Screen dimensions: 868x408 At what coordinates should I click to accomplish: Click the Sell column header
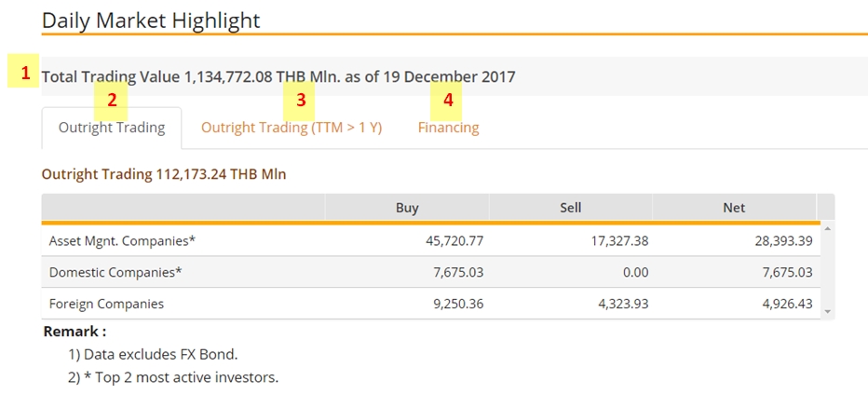[x=570, y=208]
